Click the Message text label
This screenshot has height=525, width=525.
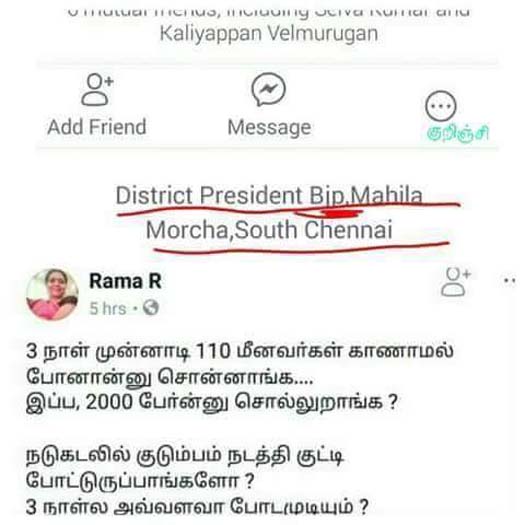pyautogui.click(x=269, y=128)
